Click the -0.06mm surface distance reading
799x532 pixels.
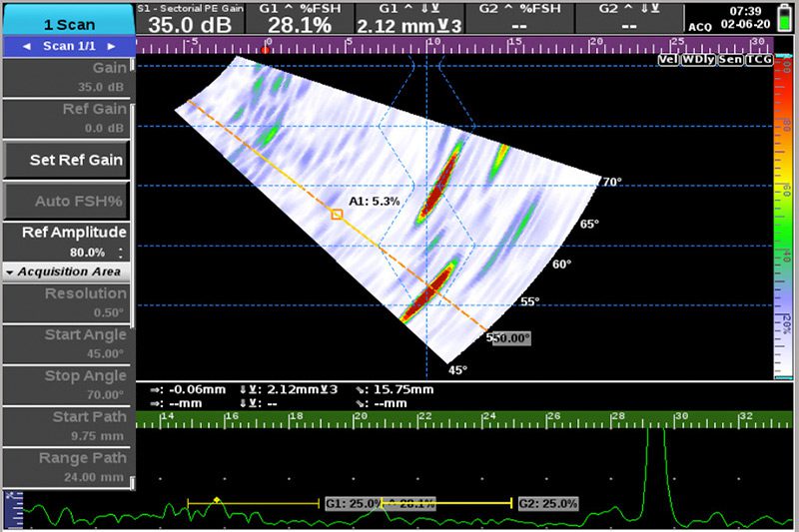197,389
